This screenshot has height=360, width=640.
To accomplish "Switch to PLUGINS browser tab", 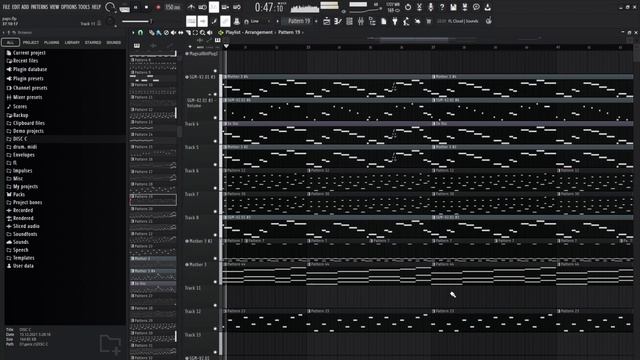I will (51, 42).
